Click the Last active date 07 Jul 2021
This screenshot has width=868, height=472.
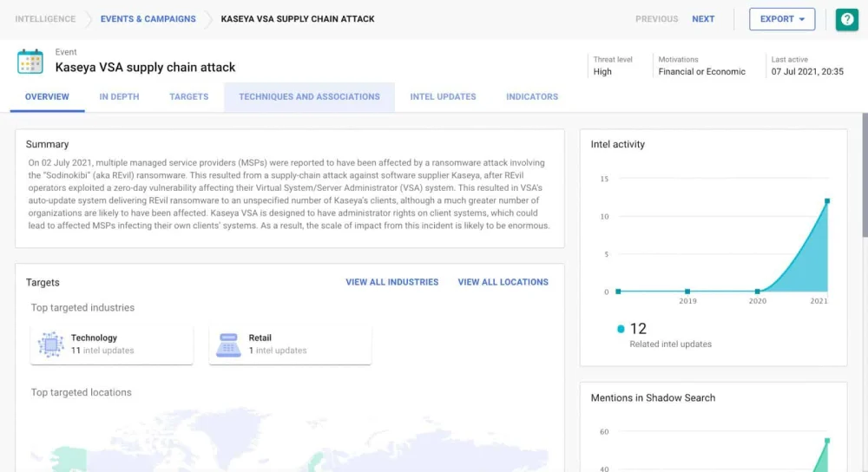(807, 71)
